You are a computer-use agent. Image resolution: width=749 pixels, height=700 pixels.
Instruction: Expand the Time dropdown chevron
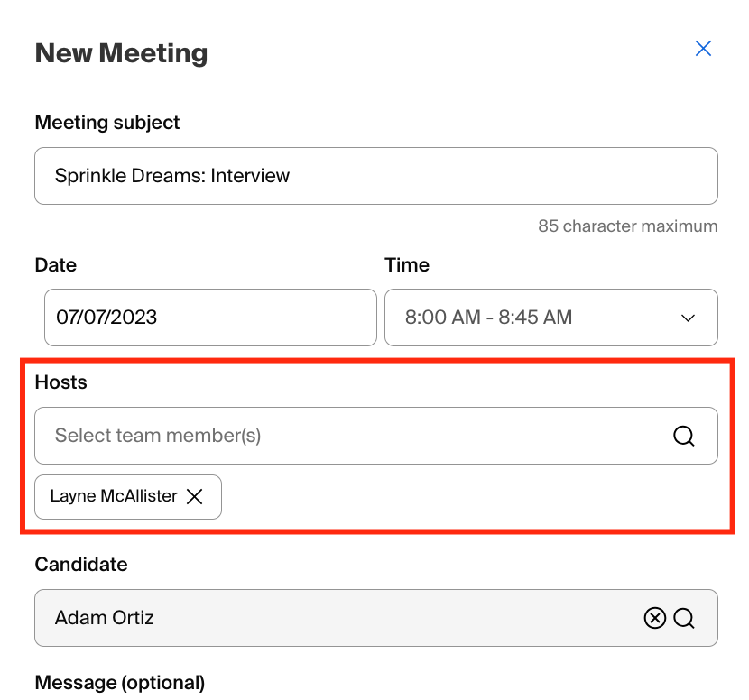click(688, 318)
